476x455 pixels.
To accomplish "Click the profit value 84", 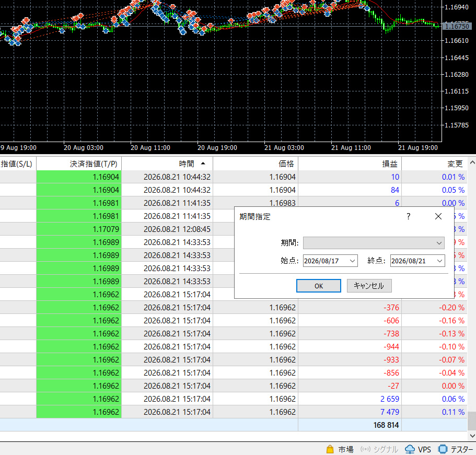I will pyautogui.click(x=394, y=190).
